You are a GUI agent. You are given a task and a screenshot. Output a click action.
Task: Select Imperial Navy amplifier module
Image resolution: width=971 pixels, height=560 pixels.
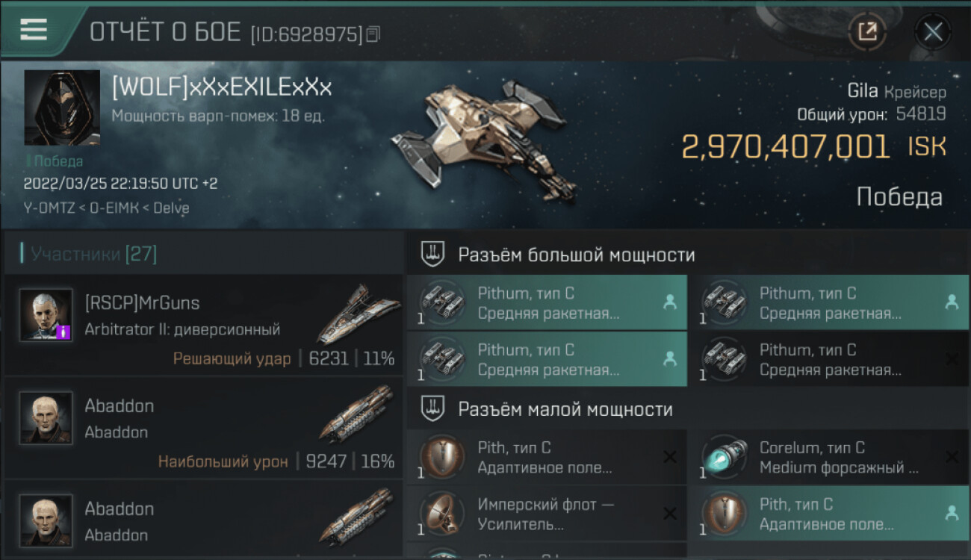(547, 514)
